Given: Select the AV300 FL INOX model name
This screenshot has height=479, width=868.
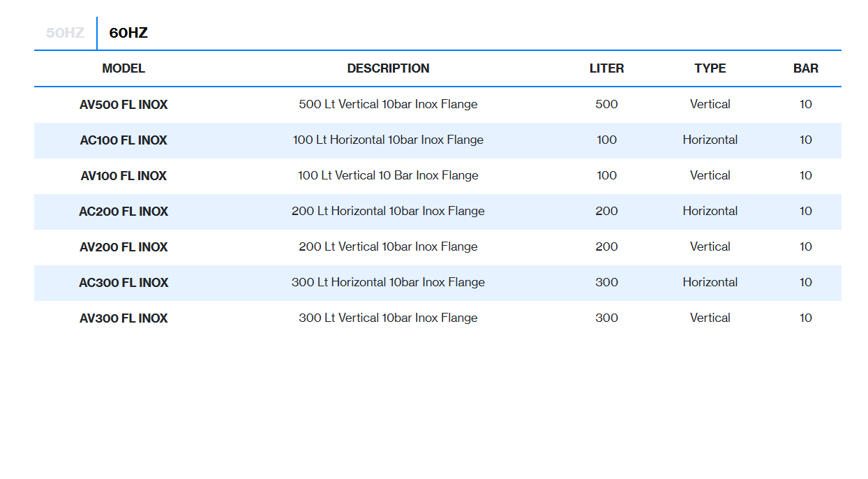Looking at the screenshot, I should tap(124, 318).
